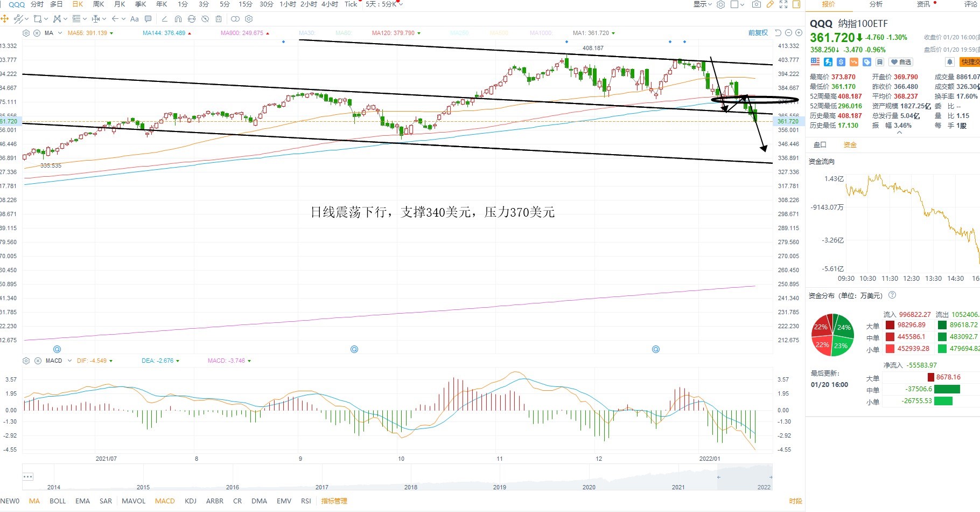The width and height of the screenshot is (980, 512).
Task: Add a comment bubble annotation
Action: [x=148, y=19]
